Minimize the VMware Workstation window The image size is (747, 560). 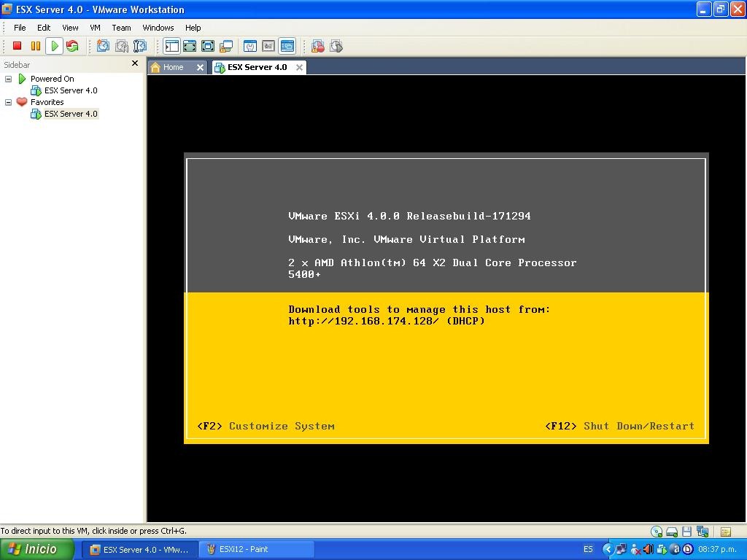pyautogui.click(x=704, y=9)
